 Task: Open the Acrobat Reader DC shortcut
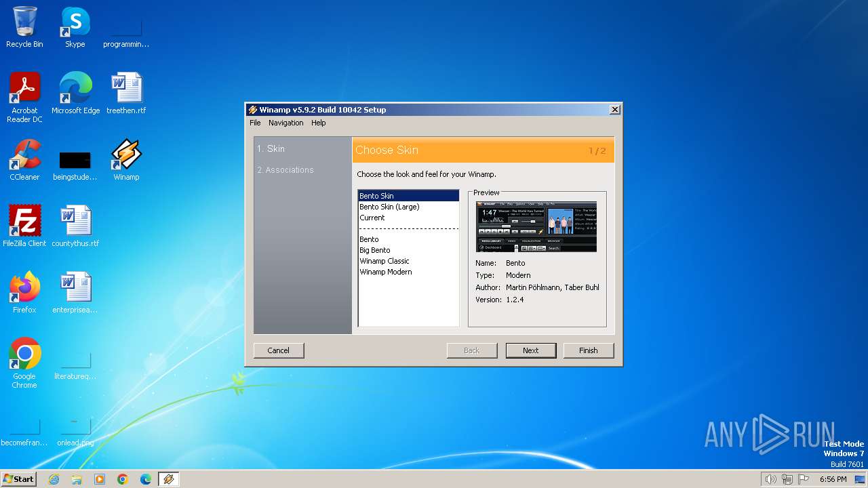click(24, 98)
